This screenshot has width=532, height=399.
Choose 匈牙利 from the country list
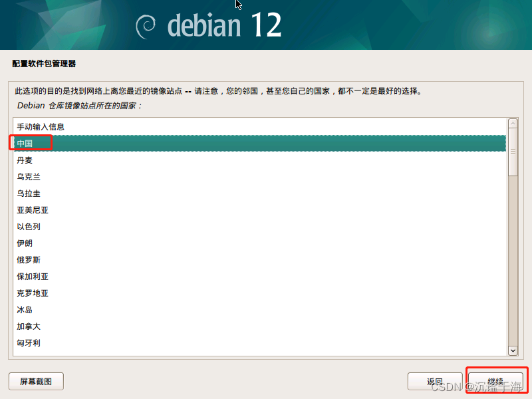(259, 343)
